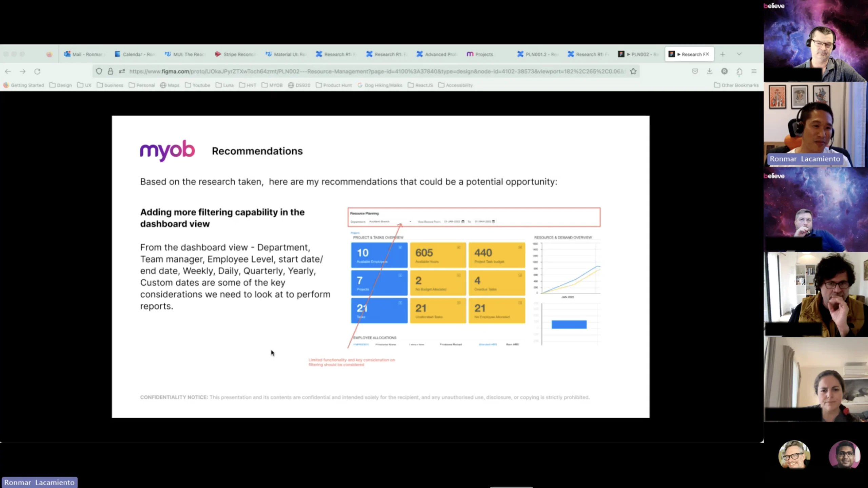Open a new tab with plus
The image size is (868, 488).
[x=723, y=54]
